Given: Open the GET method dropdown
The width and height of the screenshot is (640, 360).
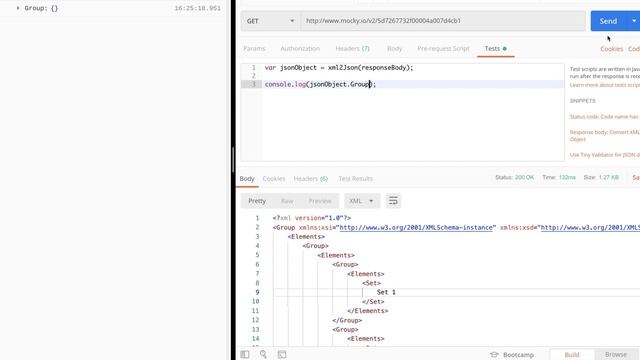Looking at the screenshot, I should [270, 21].
